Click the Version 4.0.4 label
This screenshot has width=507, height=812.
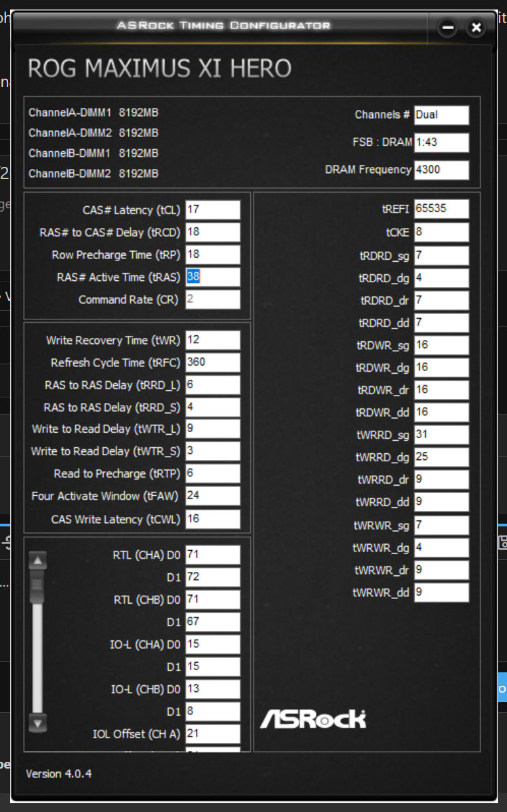[x=59, y=774]
